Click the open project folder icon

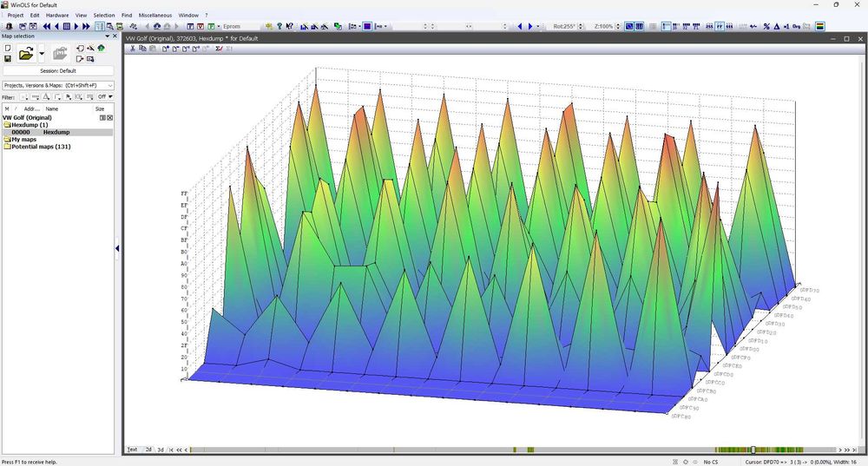pos(26,54)
